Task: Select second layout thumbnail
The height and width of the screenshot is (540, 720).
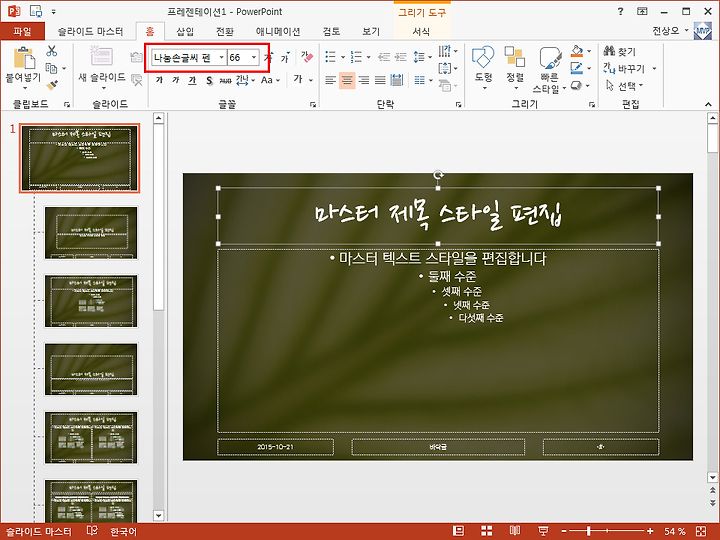Action: pyautogui.click(x=91, y=232)
